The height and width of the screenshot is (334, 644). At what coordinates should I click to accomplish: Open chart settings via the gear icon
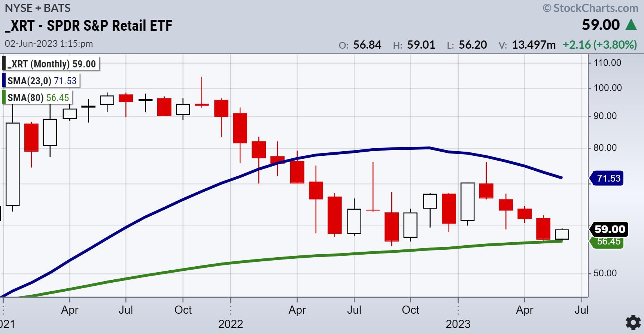[633, 323]
